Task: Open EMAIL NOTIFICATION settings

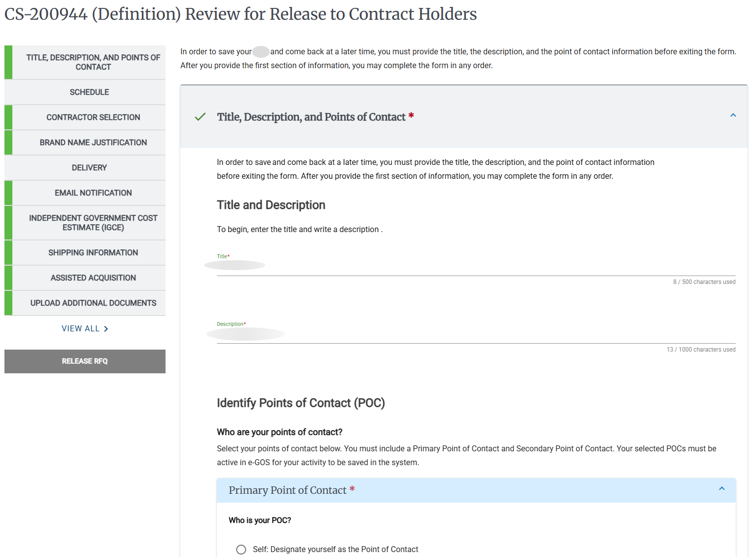Action: click(x=93, y=193)
